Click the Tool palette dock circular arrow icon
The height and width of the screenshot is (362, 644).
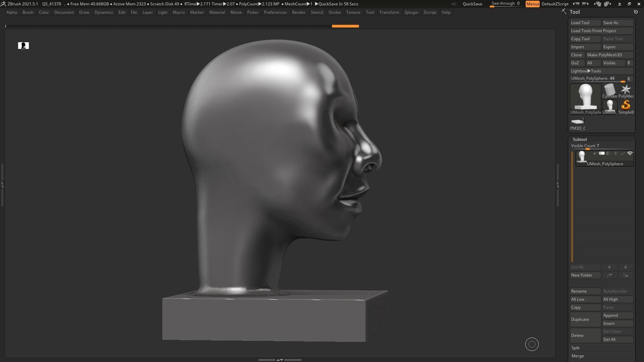tap(636, 12)
